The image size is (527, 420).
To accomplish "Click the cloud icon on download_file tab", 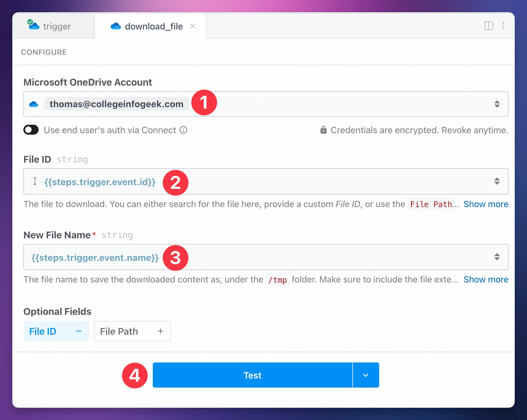I will (116, 26).
